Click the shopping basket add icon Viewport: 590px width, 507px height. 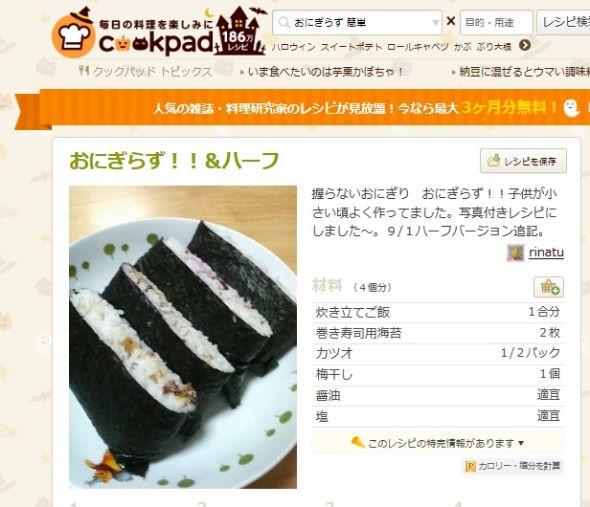coord(548,287)
